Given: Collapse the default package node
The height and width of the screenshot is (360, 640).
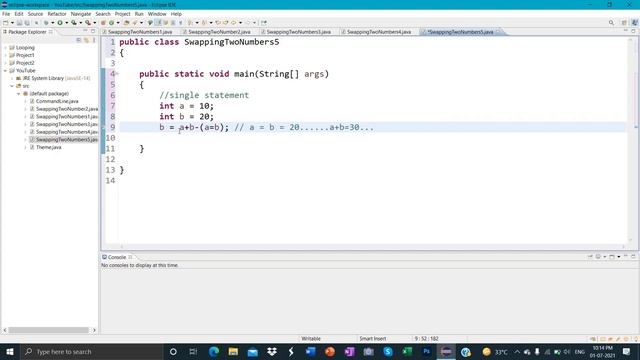Looking at the screenshot, I should coord(18,93).
